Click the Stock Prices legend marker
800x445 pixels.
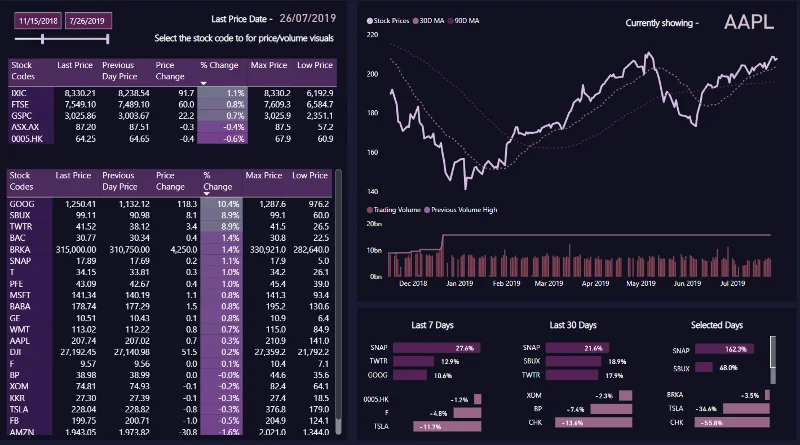[x=369, y=21]
